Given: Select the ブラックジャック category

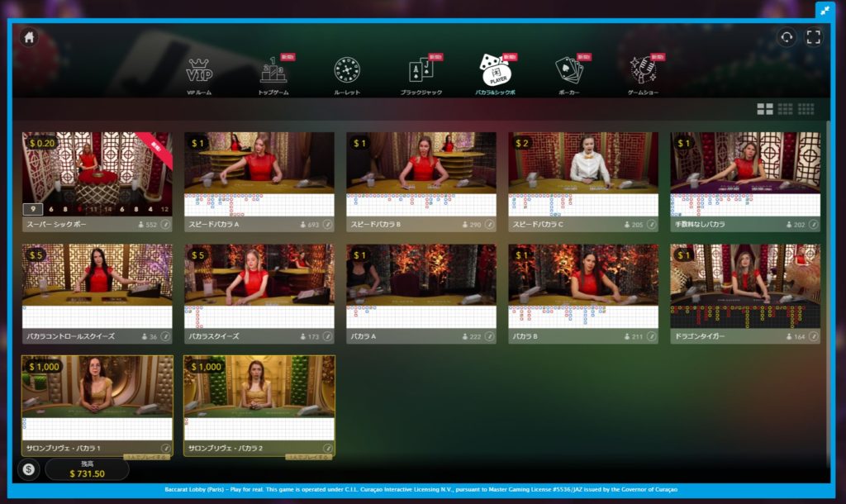Looking at the screenshot, I should (x=420, y=76).
